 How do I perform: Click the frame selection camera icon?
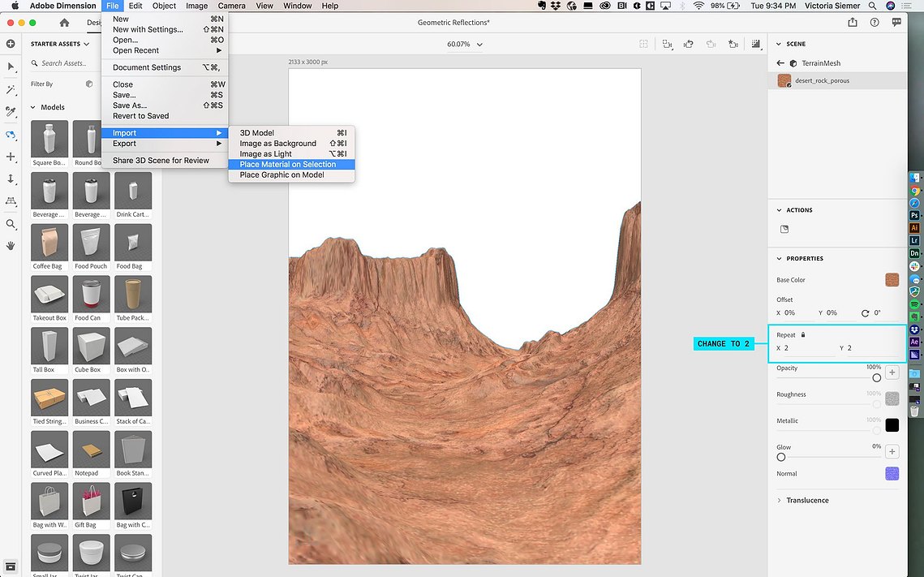[x=667, y=44]
